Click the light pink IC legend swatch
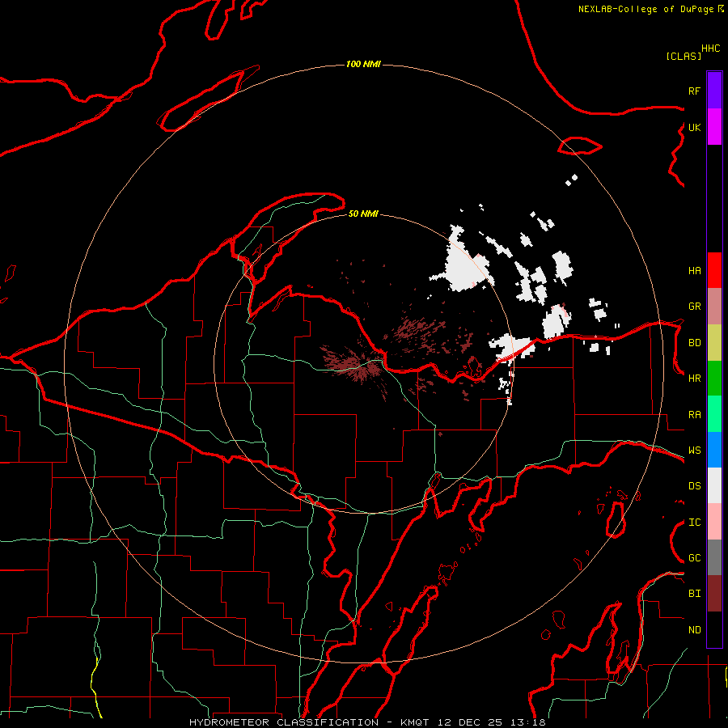 [714, 522]
